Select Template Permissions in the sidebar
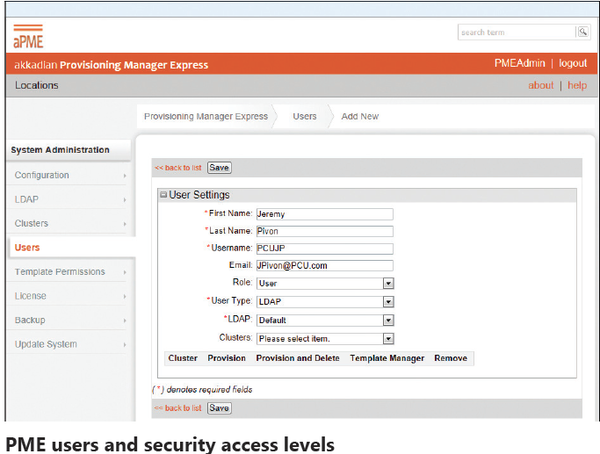The width and height of the screenshot is (600, 454). click(x=60, y=272)
